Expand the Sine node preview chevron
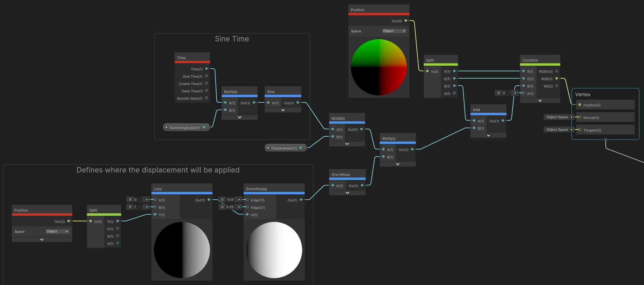Image resolution: width=644 pixels, height=285 pixels. click(283, 110)
